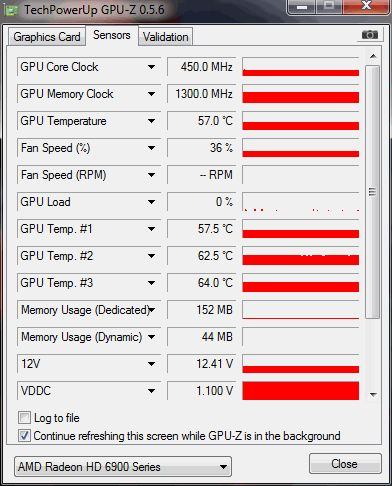The width and height of the screenshot is (392, 486).
Task: Click the sensor list scrollbar thumb
Action: [x=373, y=192]
